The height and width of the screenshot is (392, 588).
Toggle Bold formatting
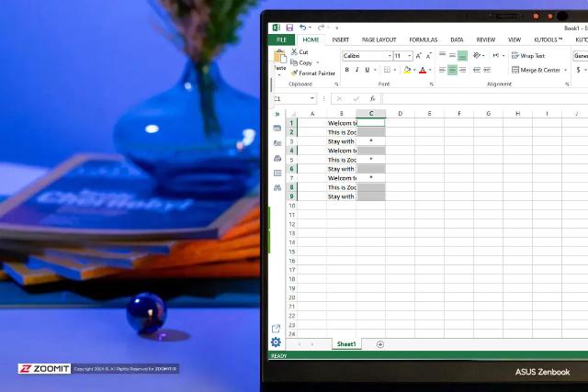click(x=347, y=70)
